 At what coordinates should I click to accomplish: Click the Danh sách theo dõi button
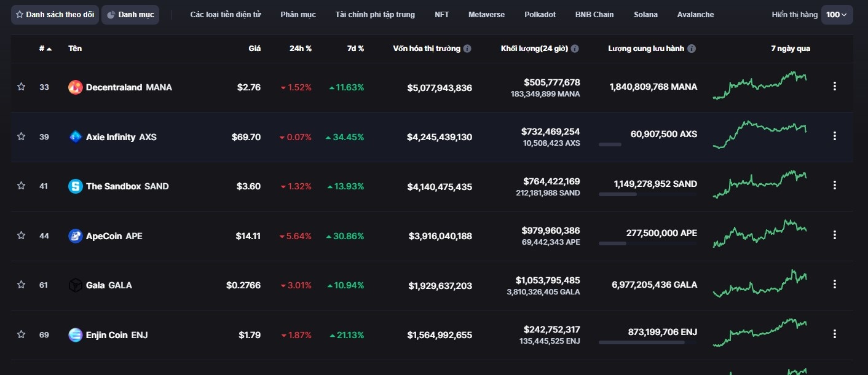pyautogui.click(x=55, y=14)
